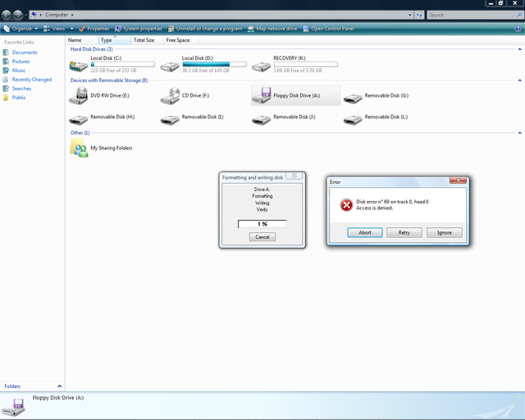Viewport: 525px width, 420px height.
Task: Select the CD Drive (F:) icon
Action: pyautogui.click(x=170, y=97)
